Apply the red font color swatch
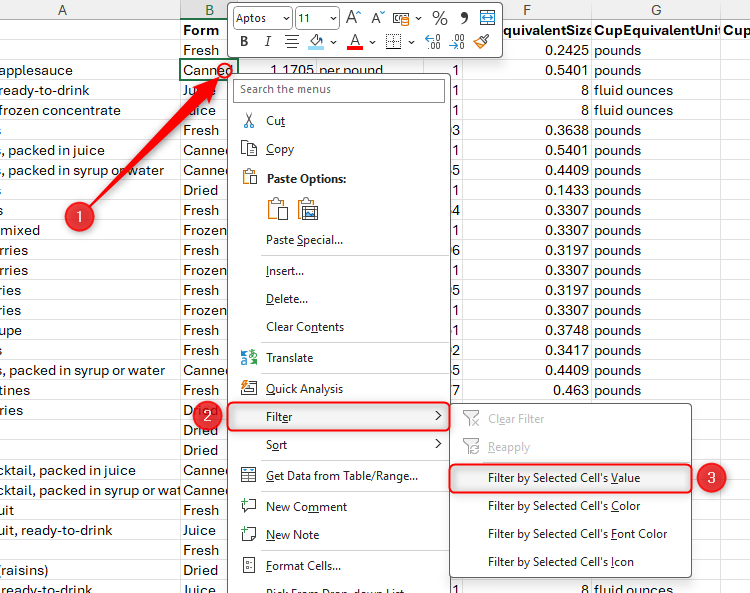Image resolution: width=750 pixels, height=593 pixels. pos(354,42)
